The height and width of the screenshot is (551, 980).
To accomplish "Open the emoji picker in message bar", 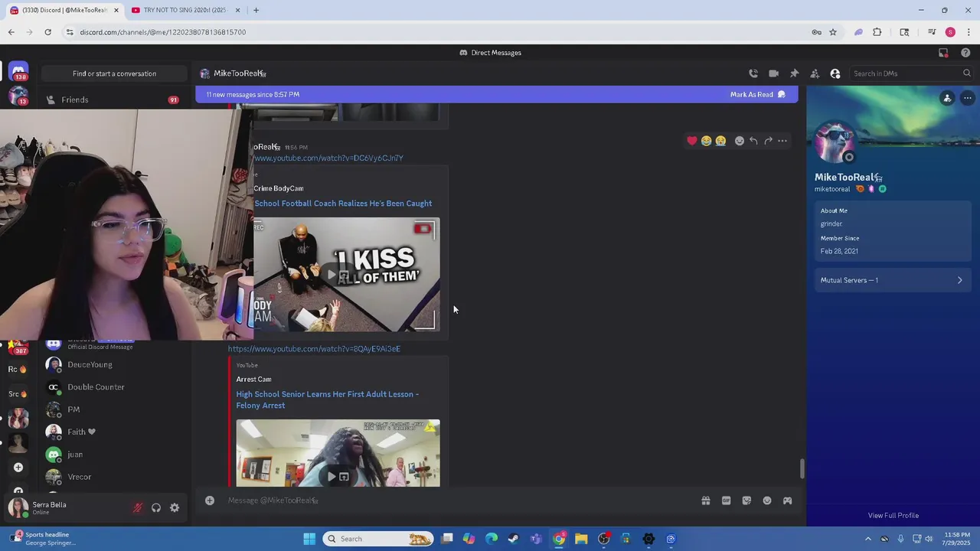I will pos(767,500).
